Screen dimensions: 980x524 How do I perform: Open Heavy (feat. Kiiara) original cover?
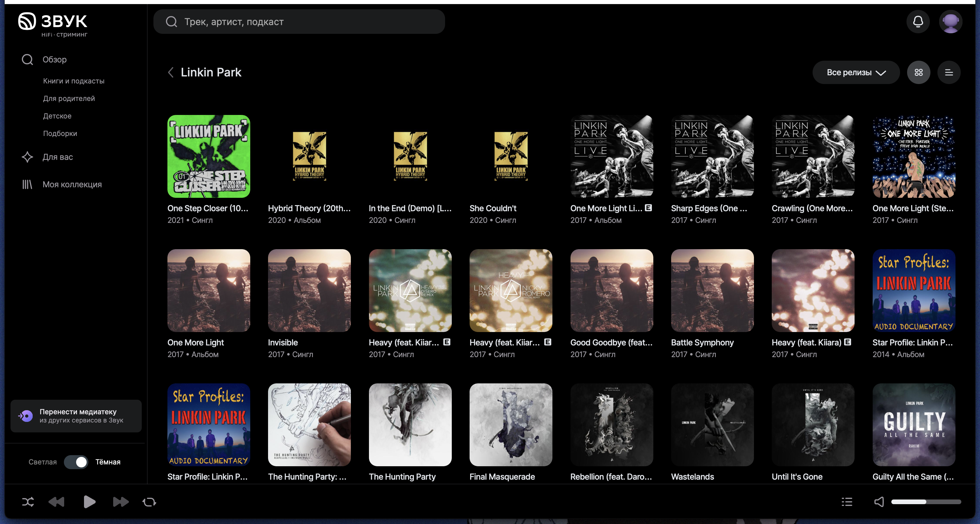pos(813,290)
